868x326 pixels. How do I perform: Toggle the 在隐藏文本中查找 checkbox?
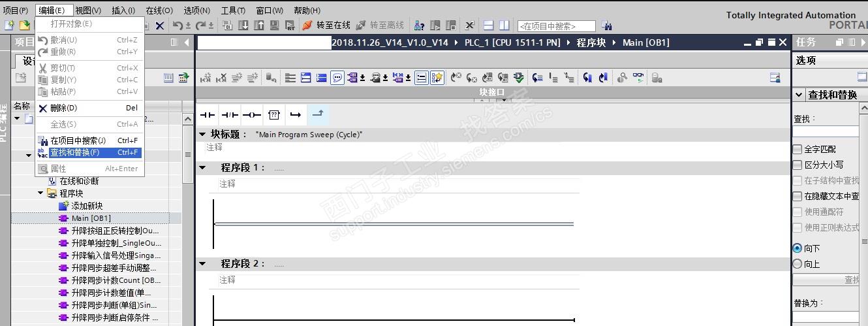(798, 196)
